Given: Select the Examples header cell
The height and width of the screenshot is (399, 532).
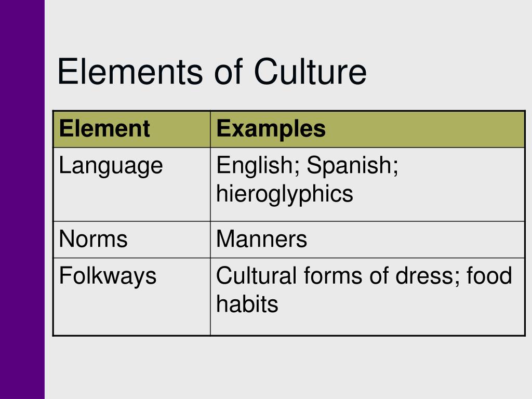Looking at the screenshot, I should pos(367,129).
